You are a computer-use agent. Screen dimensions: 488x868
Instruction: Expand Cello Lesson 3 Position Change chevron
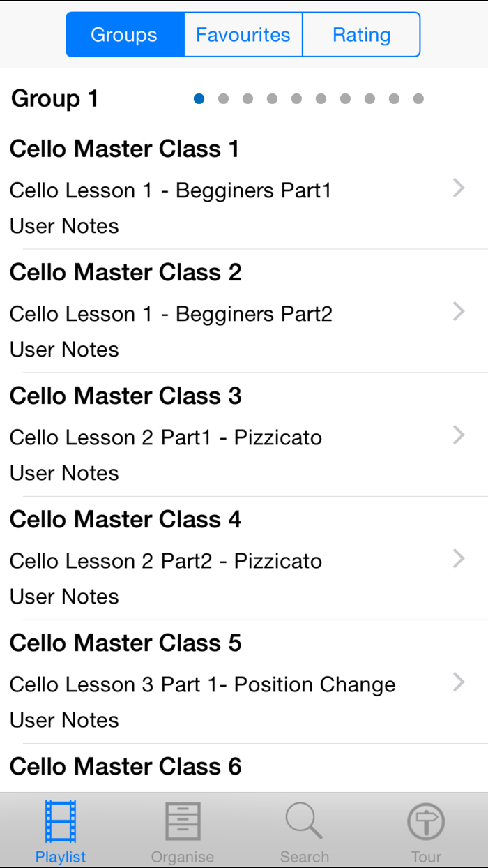tap(458, 682)
